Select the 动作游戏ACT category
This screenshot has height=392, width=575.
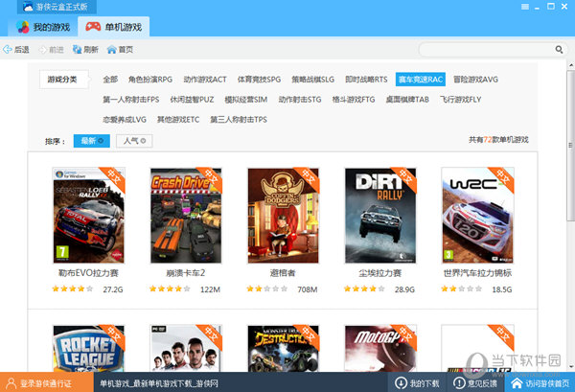pos(205,80)
